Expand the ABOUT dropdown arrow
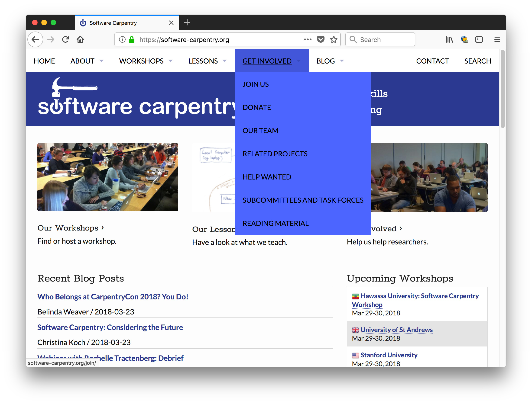The height and width of the screenshot is (404, 532). click(x=101, y=61)
